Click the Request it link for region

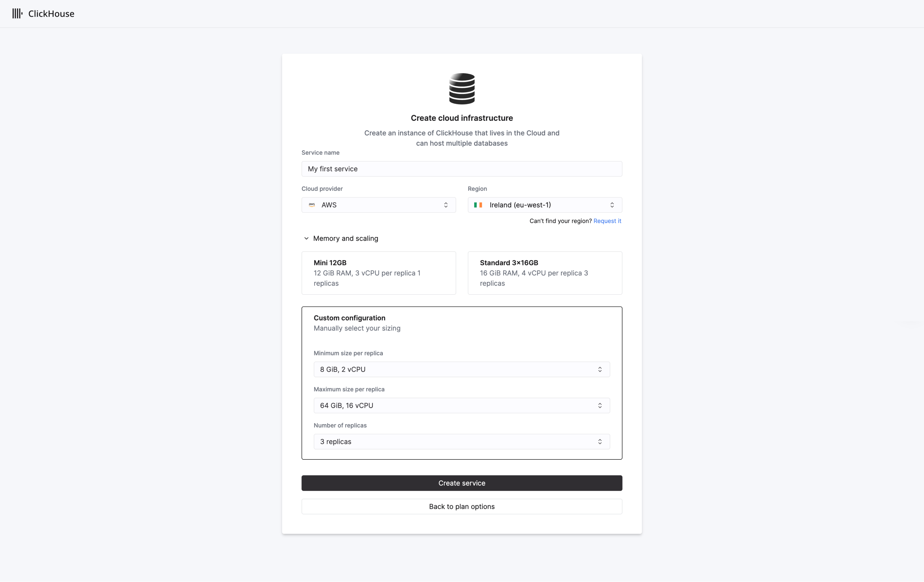tap(607, 220)
